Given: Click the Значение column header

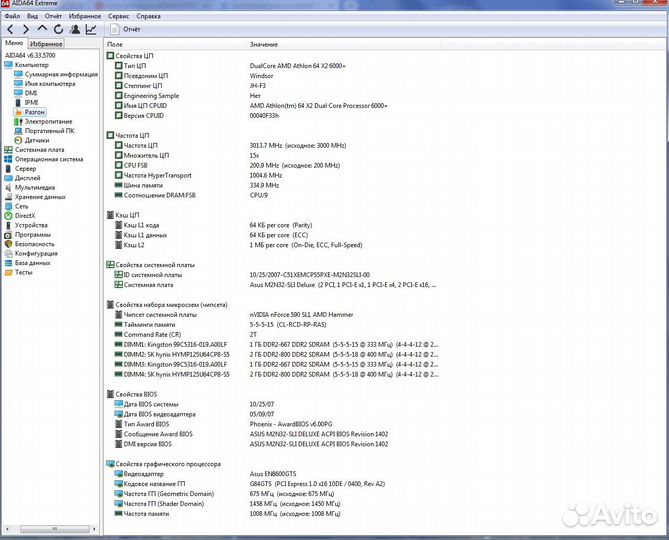Looking at the screenshot, I should (x=264, y=45).
